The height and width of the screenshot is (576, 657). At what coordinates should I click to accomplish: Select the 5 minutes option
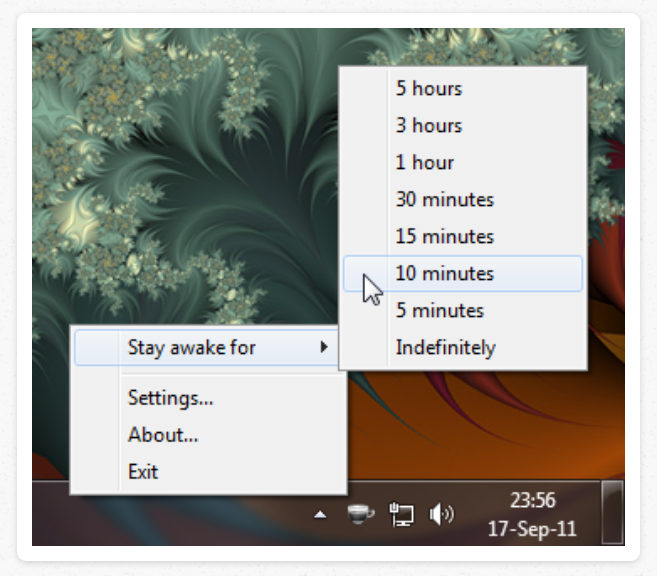tap(463, 310)
